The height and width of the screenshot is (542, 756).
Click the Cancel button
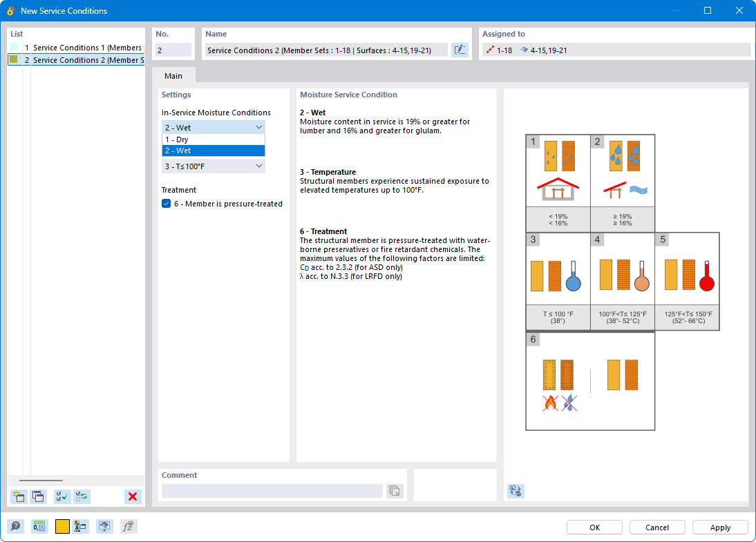pos(657,527)
